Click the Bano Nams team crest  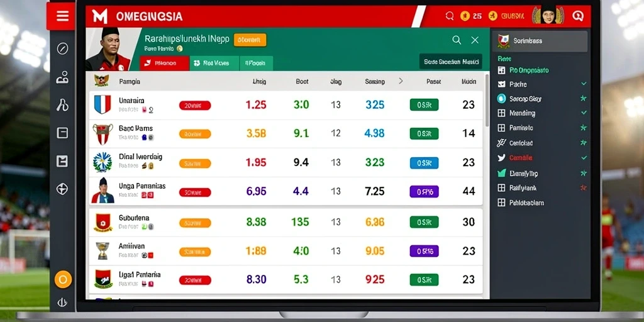103,134
